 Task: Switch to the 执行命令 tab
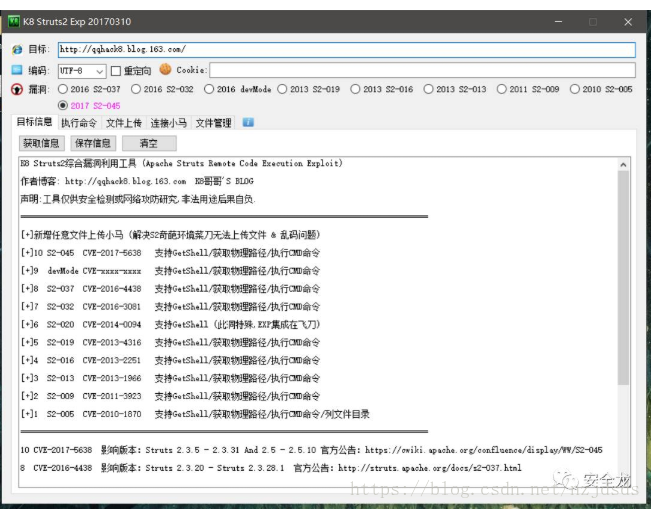(x=79, y=123)
